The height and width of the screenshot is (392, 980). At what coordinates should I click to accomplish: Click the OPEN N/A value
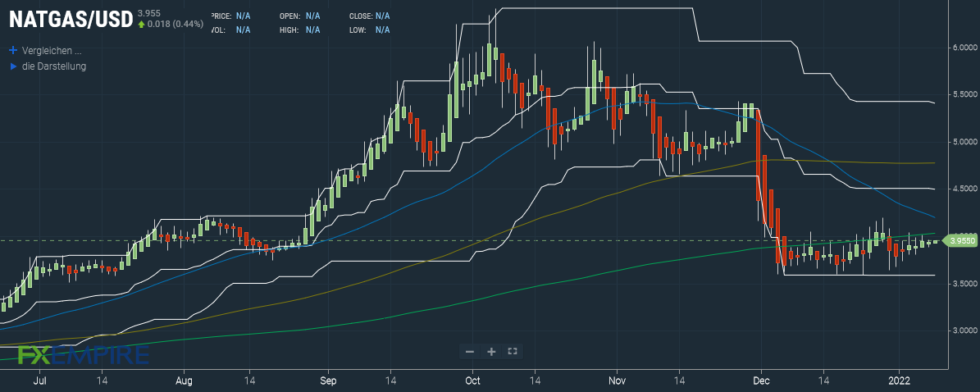(x=312, y=16)
